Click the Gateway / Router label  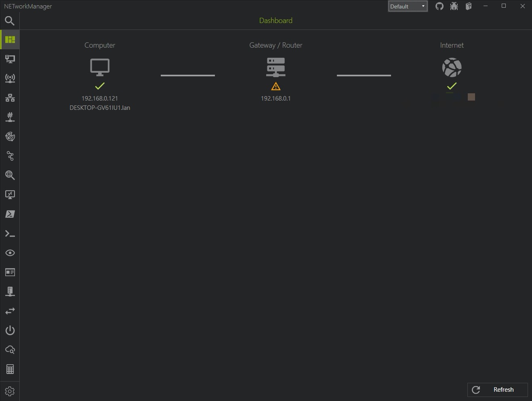pos(276,45)
